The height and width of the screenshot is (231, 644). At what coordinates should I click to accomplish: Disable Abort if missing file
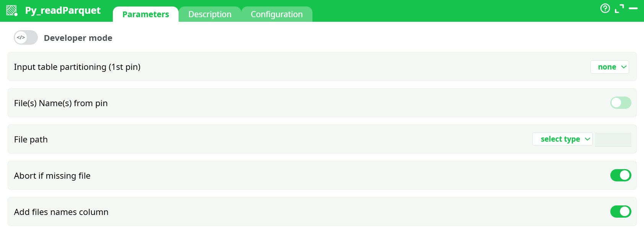click(620, 175)
